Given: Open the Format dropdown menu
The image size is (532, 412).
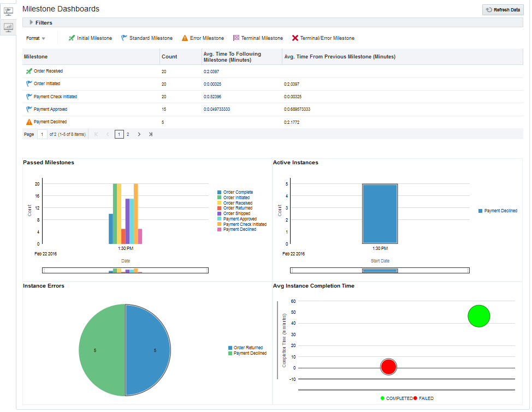Looking at the screenshot, I should pyautogui.click(x=36, y=38).
